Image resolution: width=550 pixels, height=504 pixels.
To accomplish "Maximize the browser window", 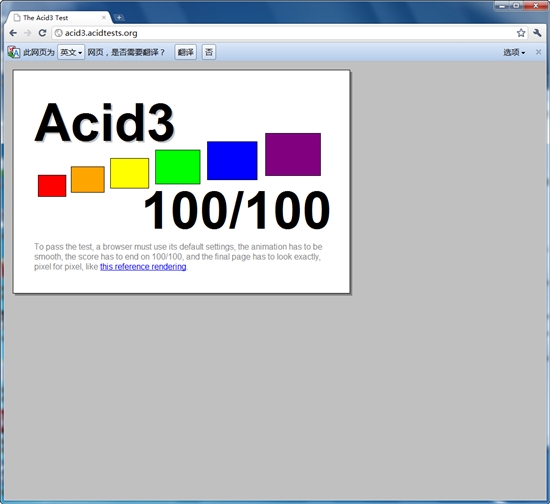I will click(516, 6).
